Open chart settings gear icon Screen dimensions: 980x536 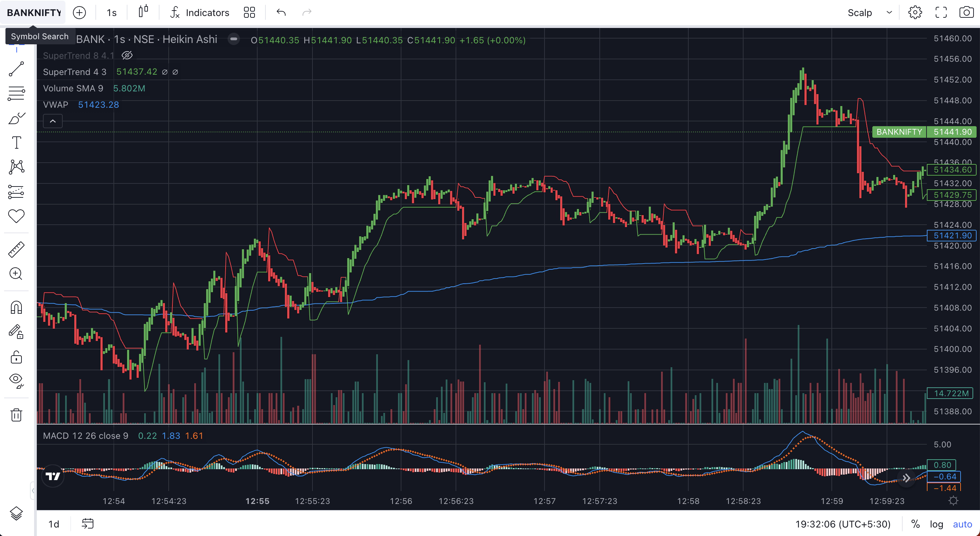915,13
